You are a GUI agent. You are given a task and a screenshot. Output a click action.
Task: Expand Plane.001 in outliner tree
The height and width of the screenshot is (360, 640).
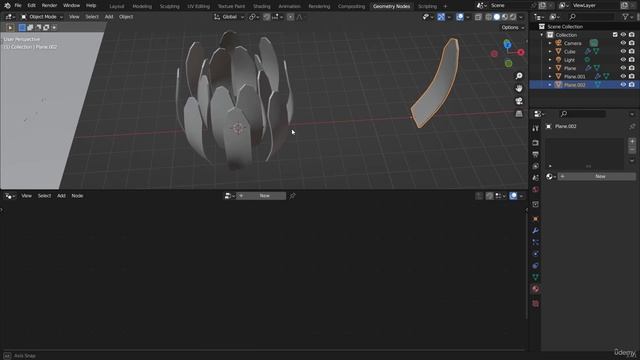[x=550, y=76]
